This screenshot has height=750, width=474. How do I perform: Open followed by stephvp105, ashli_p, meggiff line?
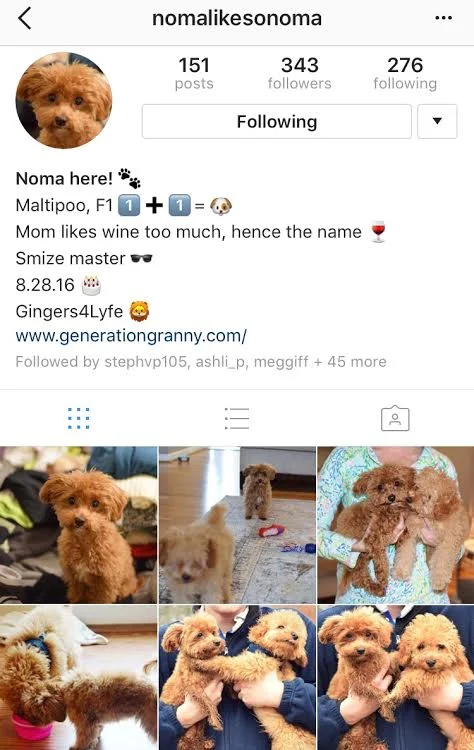201,362
